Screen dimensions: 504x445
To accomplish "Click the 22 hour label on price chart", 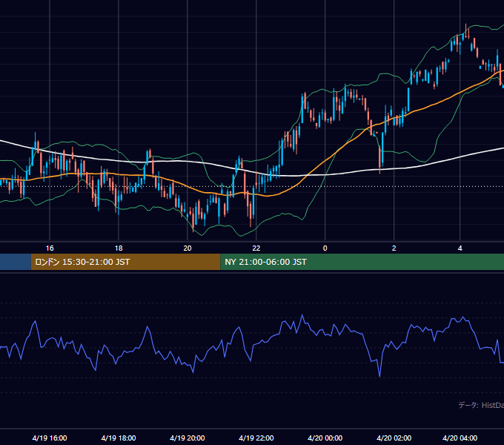I will point(256,248).
